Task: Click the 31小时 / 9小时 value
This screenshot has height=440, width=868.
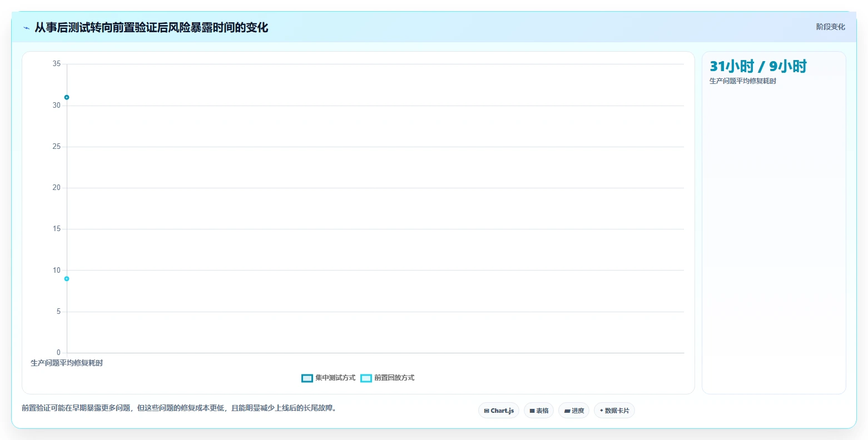Action: coord(758,66)
